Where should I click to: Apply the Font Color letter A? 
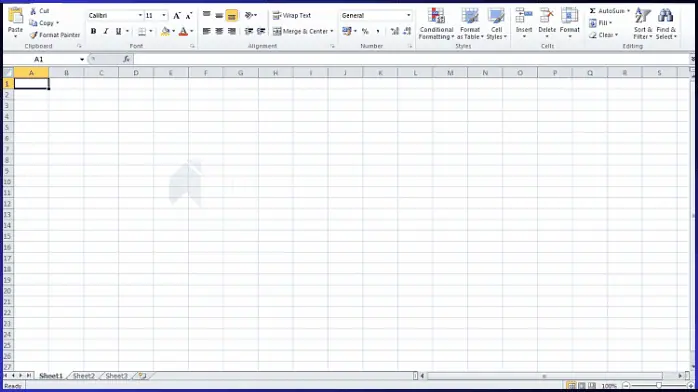(183, 31)
